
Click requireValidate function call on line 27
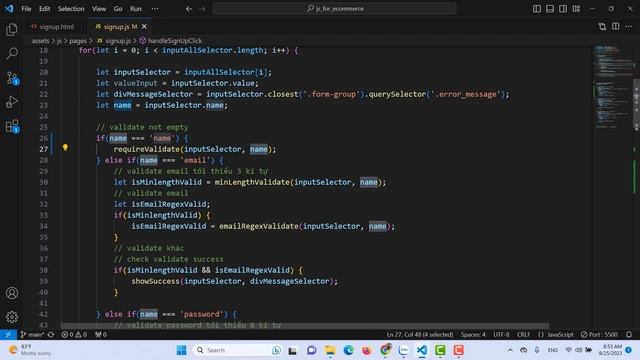(x=147, y=149)
